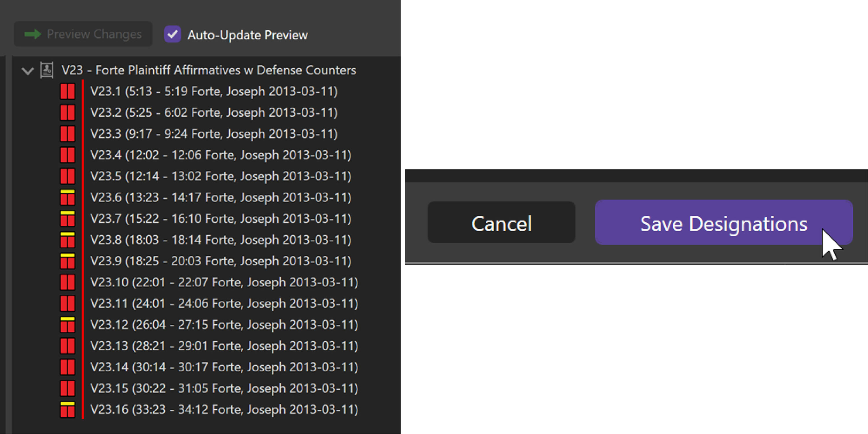Screen dimensions: 868x434
Task: Select V23.5 (12:14 - 13:02) designation
Action: (x=221, y=176)
